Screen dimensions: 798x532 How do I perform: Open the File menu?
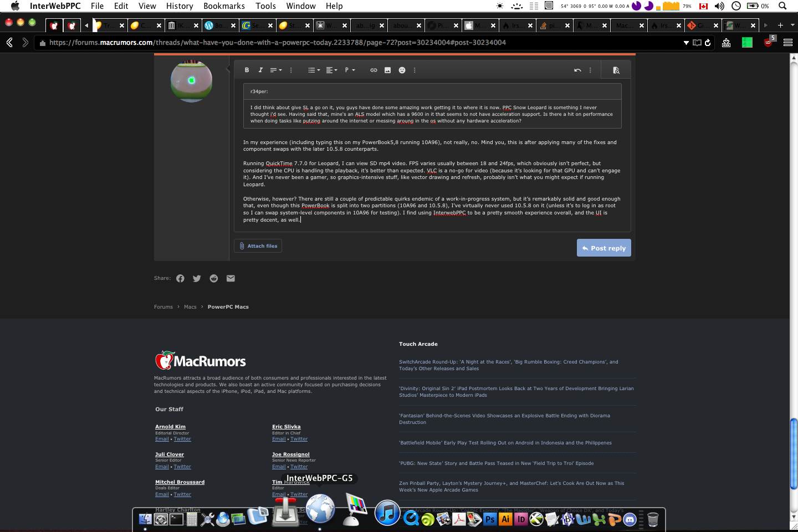pos(98,6)
